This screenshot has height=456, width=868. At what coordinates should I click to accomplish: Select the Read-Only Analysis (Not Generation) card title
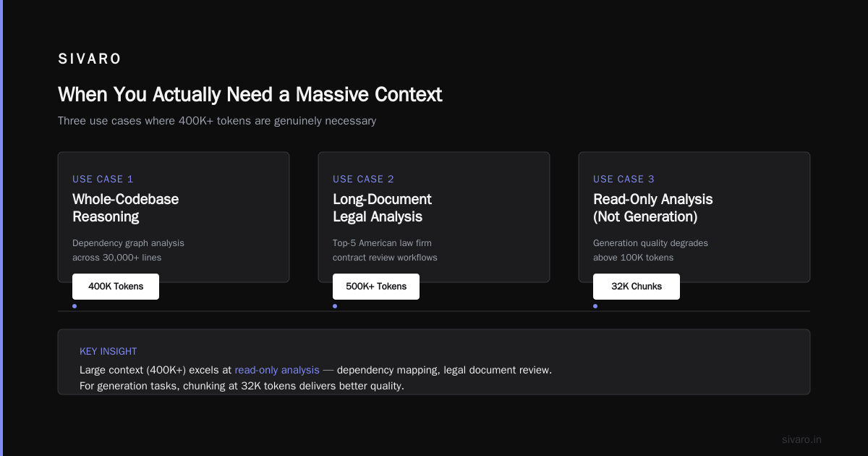coord(653,208)
